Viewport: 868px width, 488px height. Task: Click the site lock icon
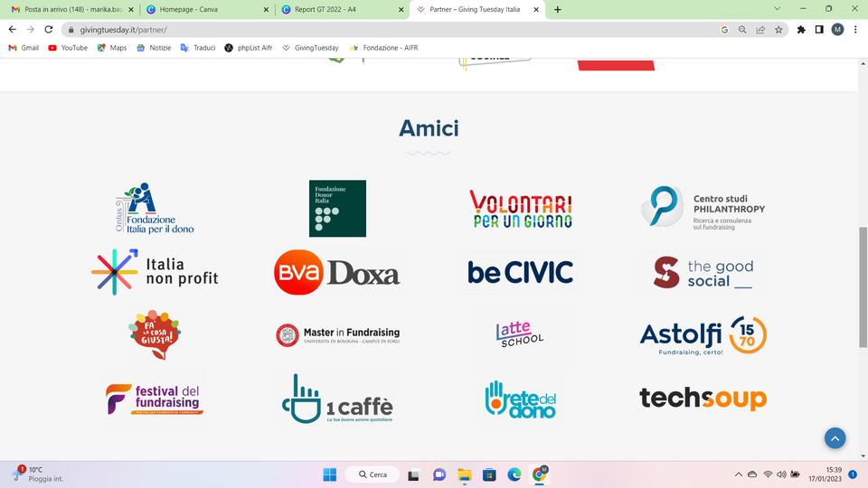[71, 30]
